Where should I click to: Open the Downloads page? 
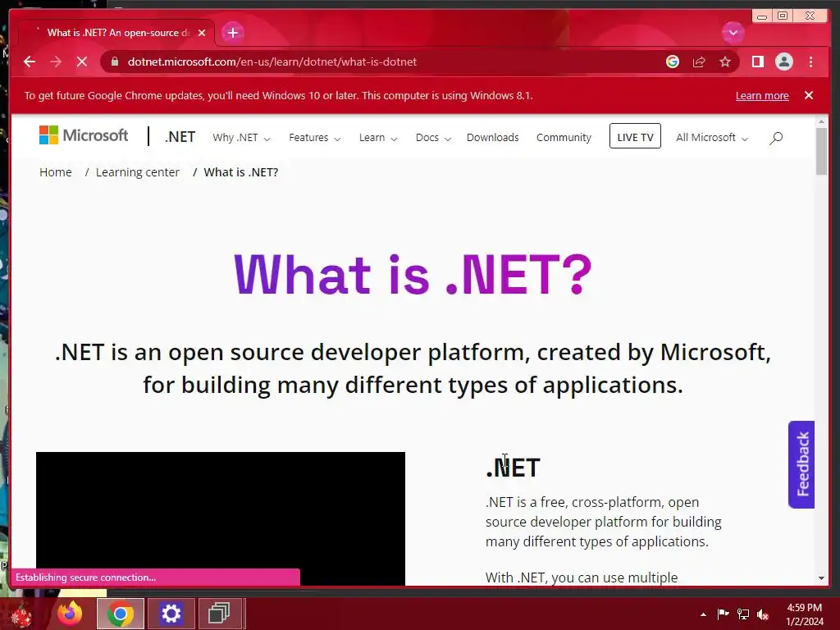(x=492, y=138)
